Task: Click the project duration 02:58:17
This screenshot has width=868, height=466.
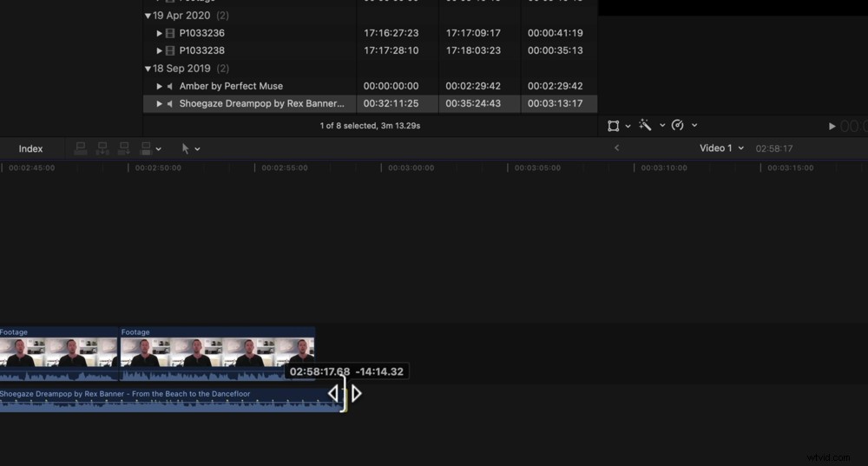Action: [x=774, y=148]
